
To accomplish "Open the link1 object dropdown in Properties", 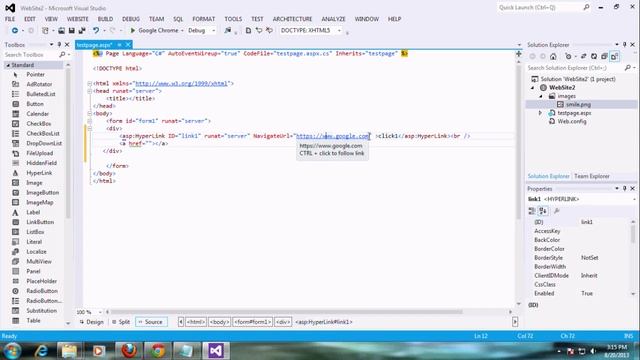I will pyautogui.click(x=635, y=199).
